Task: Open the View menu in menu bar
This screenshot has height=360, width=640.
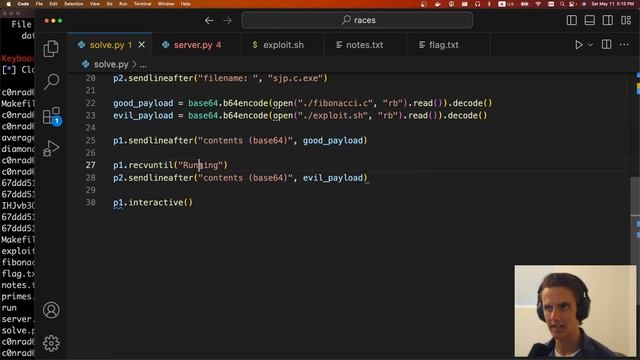Action: coord(95,4)
